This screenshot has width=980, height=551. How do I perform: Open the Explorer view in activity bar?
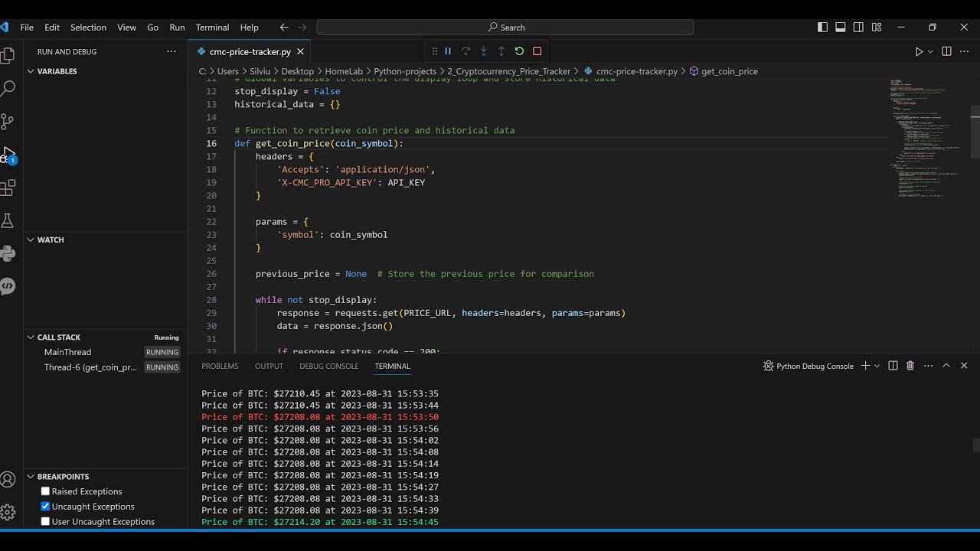point(8,55)
